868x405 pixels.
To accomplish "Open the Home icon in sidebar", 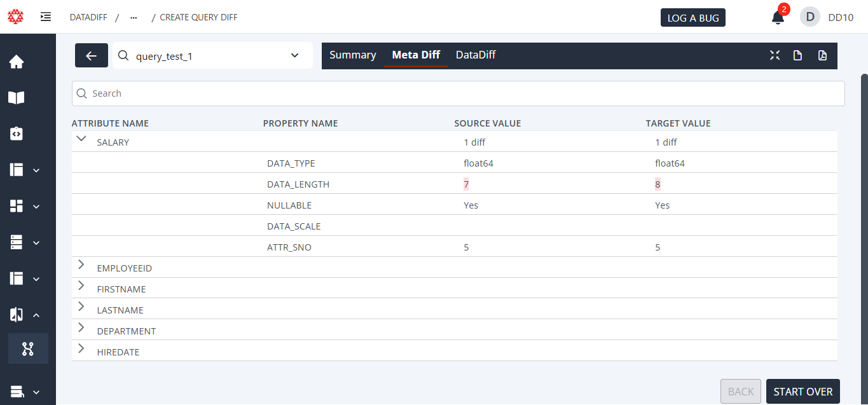I will point(16,62).
